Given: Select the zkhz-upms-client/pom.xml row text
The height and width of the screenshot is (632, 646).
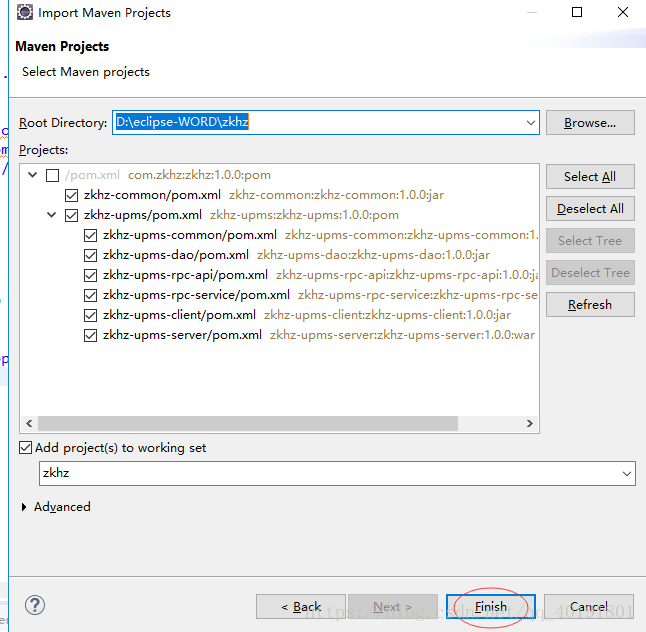Looking at the screenshot, I should click(x=179, y=315).
